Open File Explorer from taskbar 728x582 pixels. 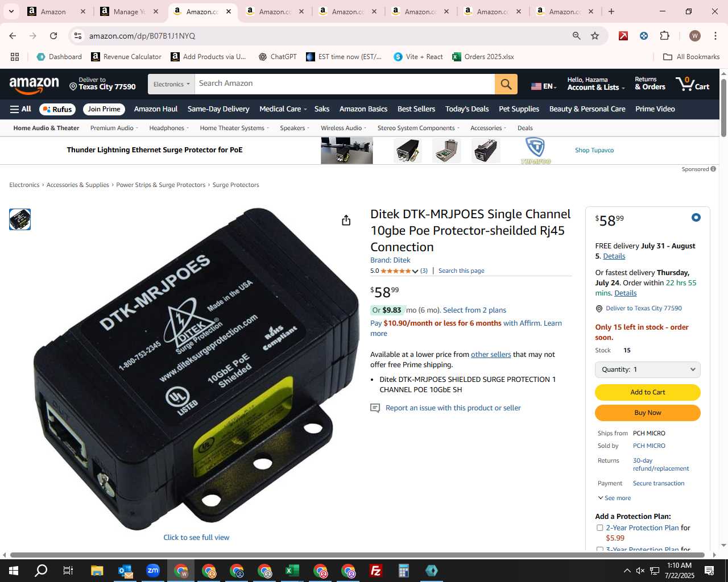tap(97, 571)
